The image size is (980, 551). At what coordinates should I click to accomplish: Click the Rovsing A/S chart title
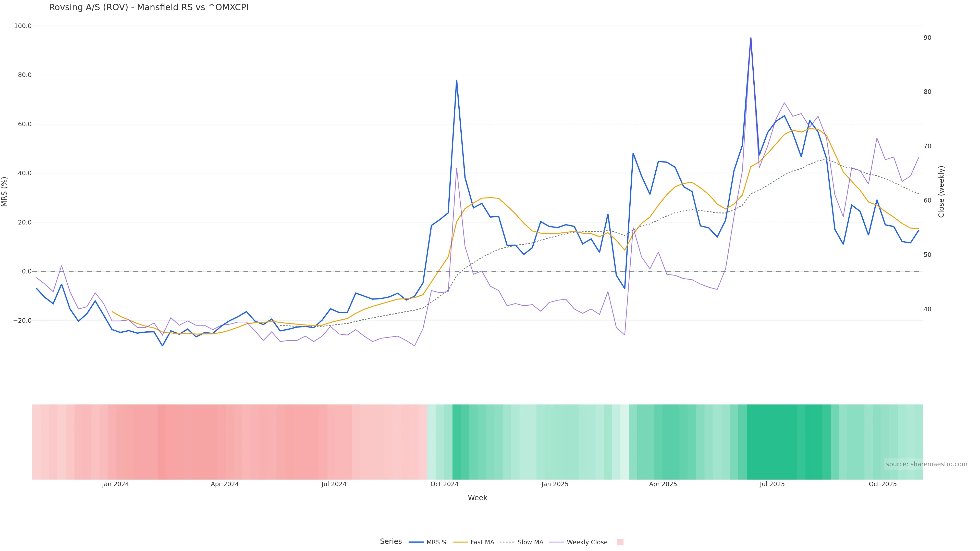coord(148,8)
